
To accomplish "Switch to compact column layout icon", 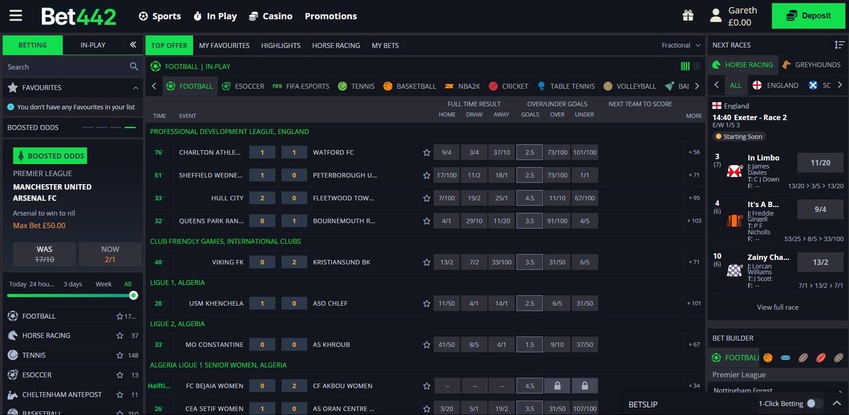I will click(697, 66).
